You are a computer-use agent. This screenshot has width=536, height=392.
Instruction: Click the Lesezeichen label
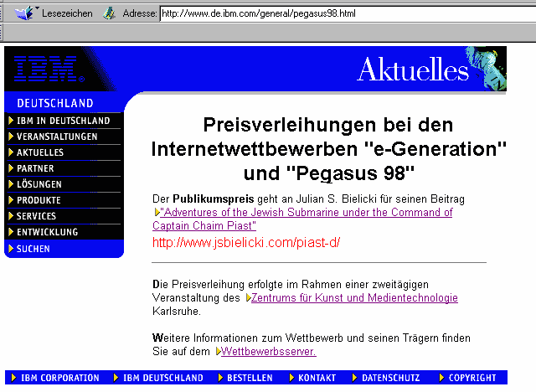point(67,13)
